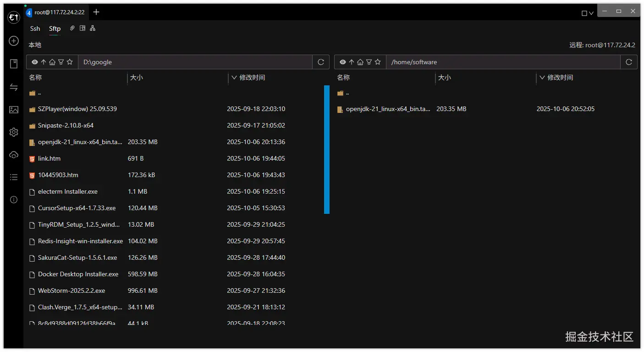Go up one folder in remote pane
Image resolution: width=644 pixels, height=352 pixels.
click(x=352, y=62)
